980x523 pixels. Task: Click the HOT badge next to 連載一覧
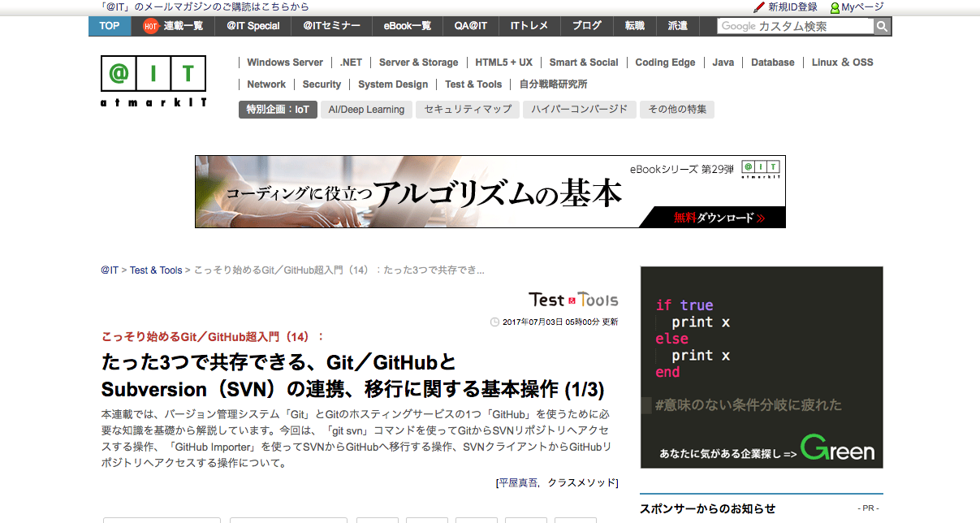click(x=150, y=26)
